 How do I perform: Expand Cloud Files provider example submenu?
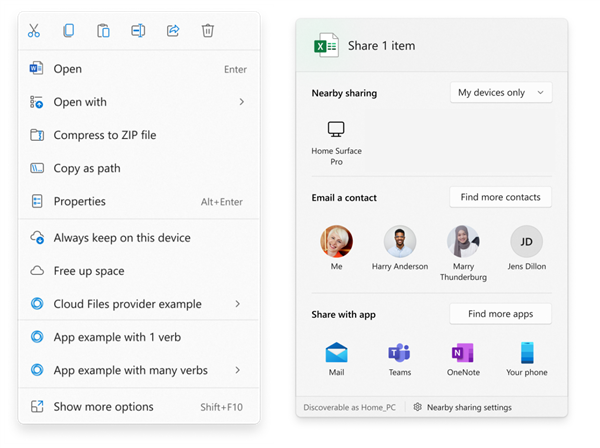238,304
